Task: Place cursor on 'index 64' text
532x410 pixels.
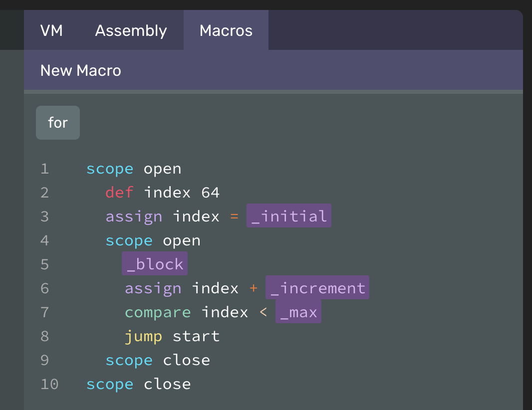Action: (x=182, y=192)
